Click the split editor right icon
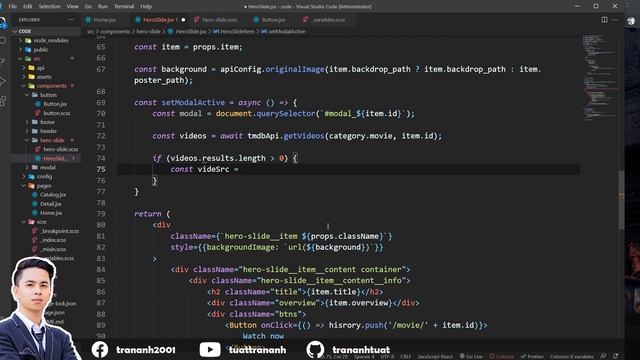This screenshot has height=360, width=640. coord(604,20)
